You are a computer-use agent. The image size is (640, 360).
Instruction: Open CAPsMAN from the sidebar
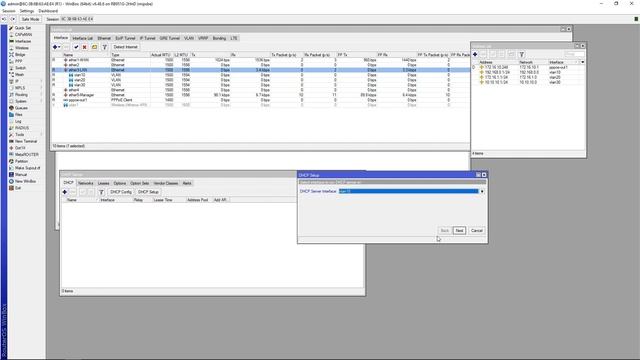pyautogui.click(x=23, y=35)
